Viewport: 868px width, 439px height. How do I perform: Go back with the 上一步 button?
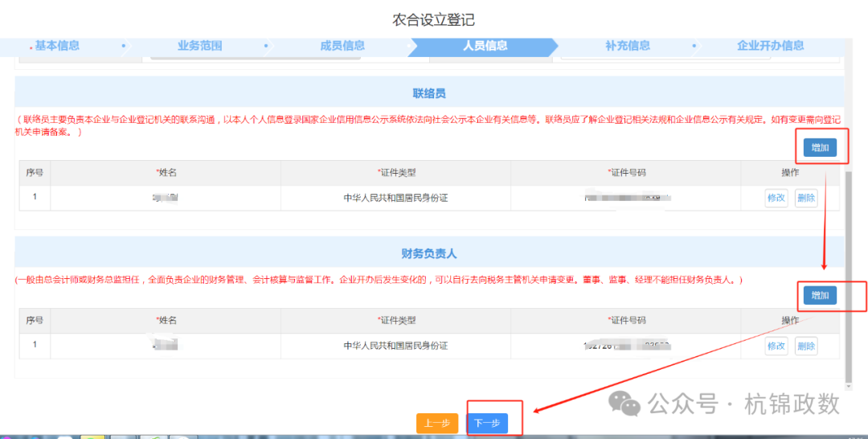click(437, 424)
